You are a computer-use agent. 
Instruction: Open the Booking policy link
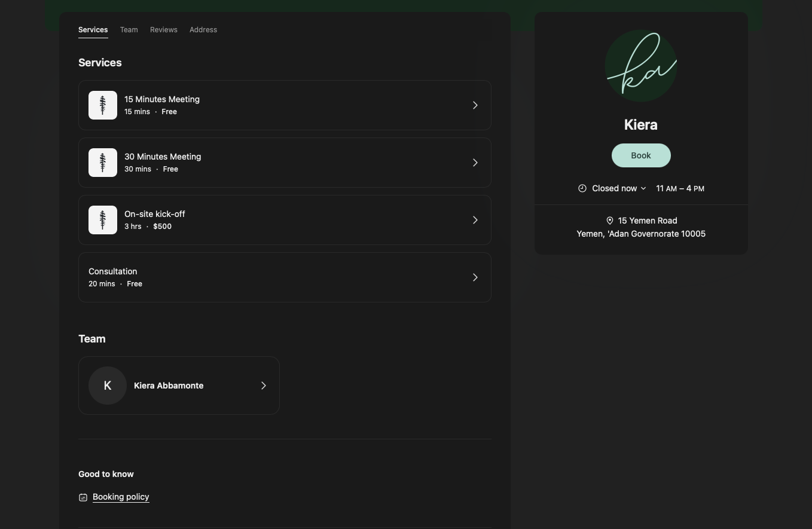[121, 497]
